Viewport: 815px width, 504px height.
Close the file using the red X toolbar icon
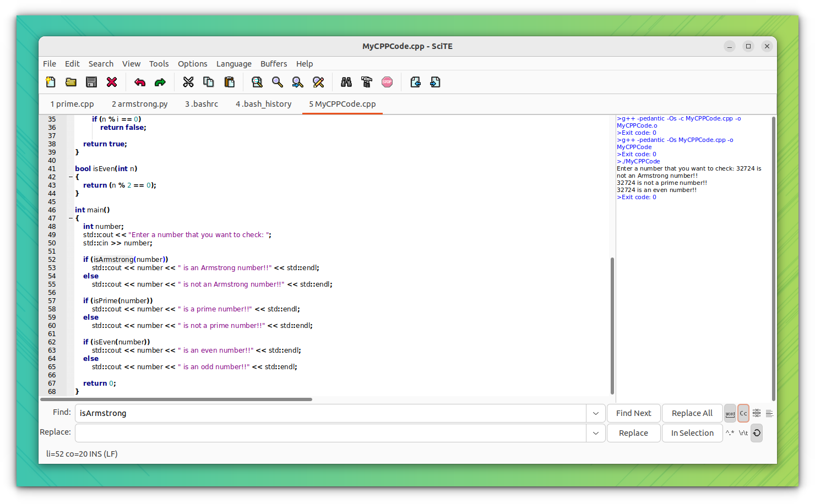click(112, 81)
